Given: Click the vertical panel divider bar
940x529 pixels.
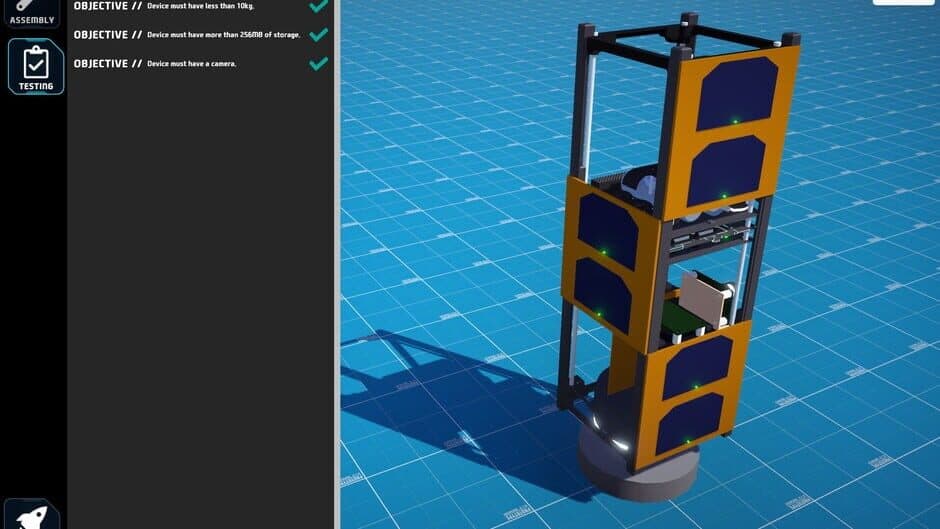Looking at the screenshot, I should click(337, 264).
